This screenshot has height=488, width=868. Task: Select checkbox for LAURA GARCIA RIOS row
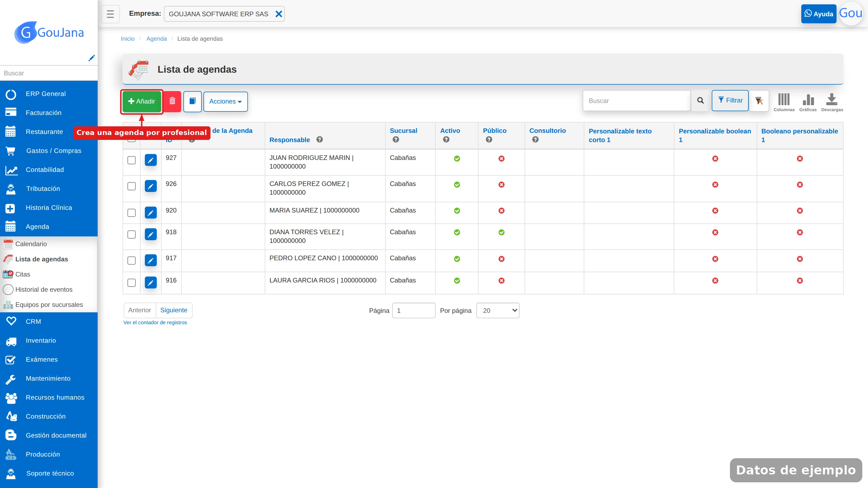[131, 282]
